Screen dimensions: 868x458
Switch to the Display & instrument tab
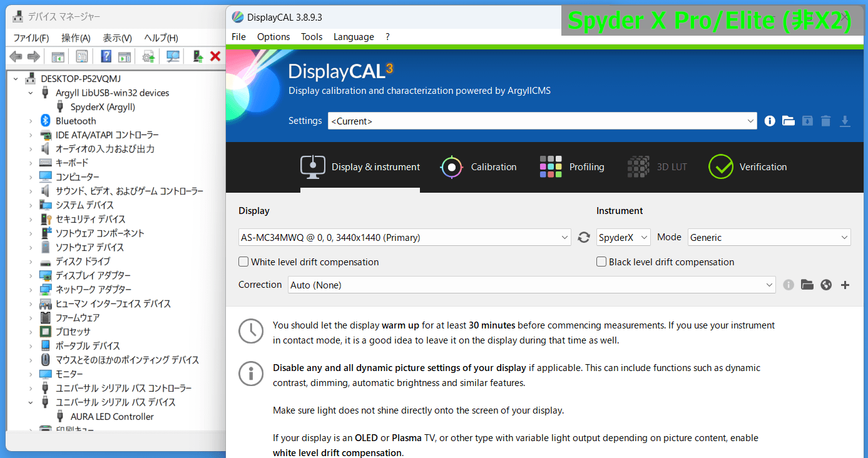pyautogui.click(x=360, y=167)
